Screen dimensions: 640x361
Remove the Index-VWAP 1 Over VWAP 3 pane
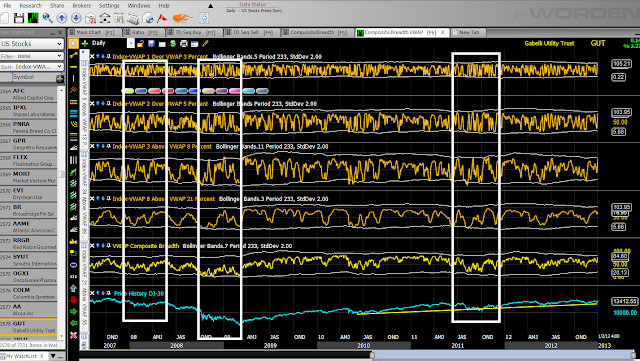pyautogui.click(x=93, y=56)
